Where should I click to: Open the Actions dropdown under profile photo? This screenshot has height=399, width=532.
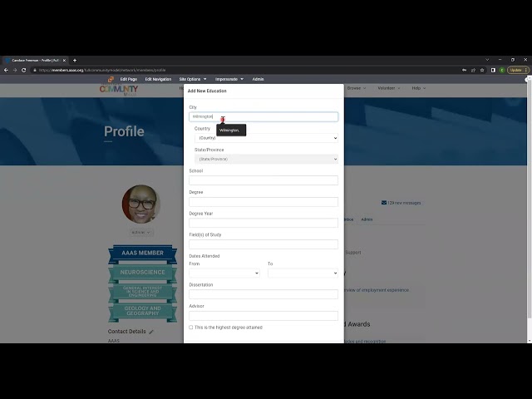click(141, 233)
